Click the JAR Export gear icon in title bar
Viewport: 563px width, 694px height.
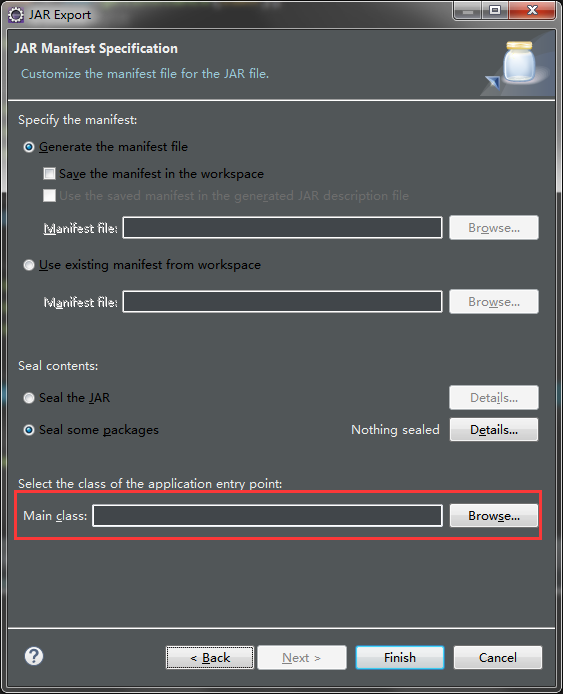16,15
